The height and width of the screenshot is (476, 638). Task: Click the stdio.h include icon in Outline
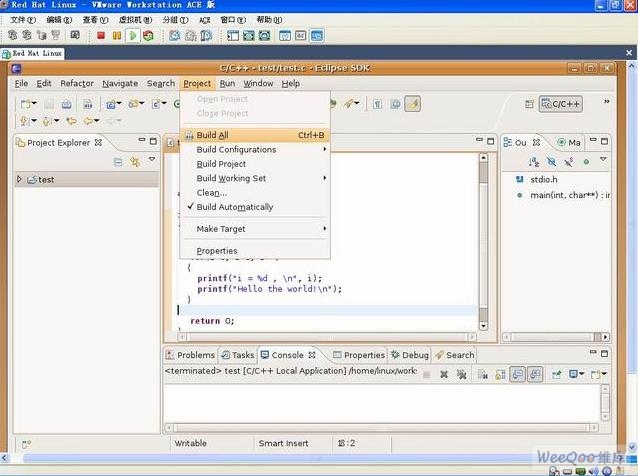point(520,179)
